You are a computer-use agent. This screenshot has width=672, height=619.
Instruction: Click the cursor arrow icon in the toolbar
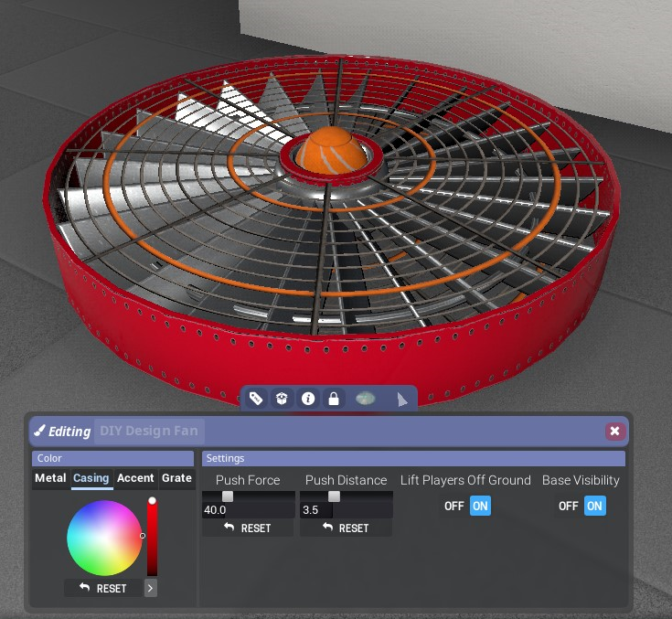401,400
